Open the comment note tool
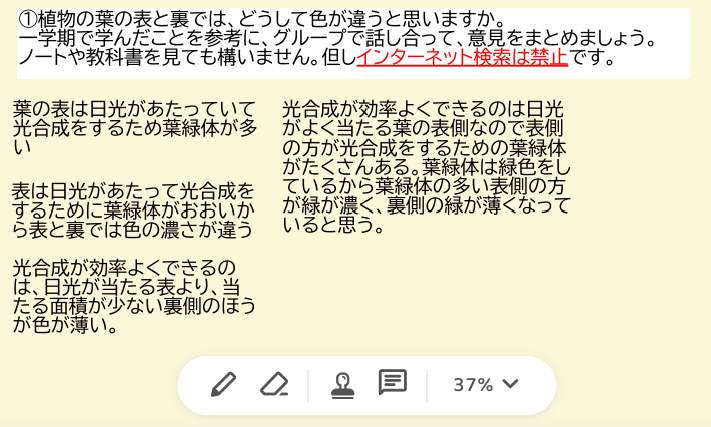Image resolution: width=711 pixels, height=427 pixels. pos(393,382)
